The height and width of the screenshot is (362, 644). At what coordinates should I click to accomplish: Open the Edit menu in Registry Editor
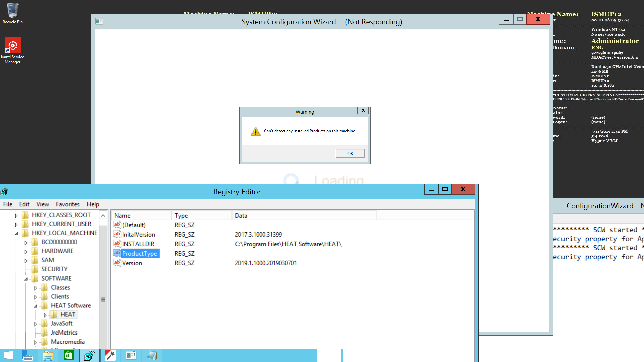point(24,204)
